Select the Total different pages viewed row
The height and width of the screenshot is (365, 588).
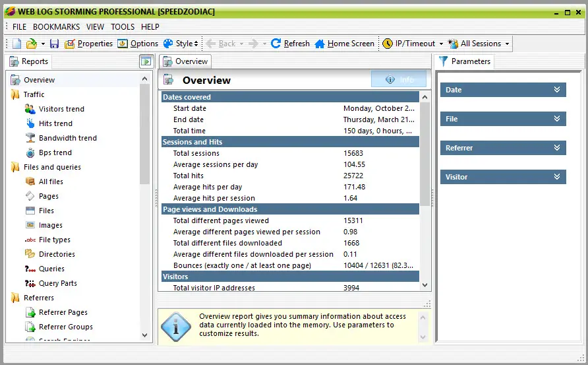click(x=290, y=221)
